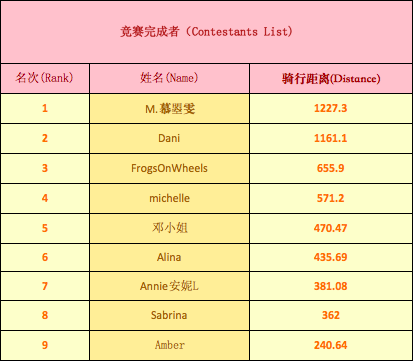Select the distance value 381.08

(x=331, y=286)
